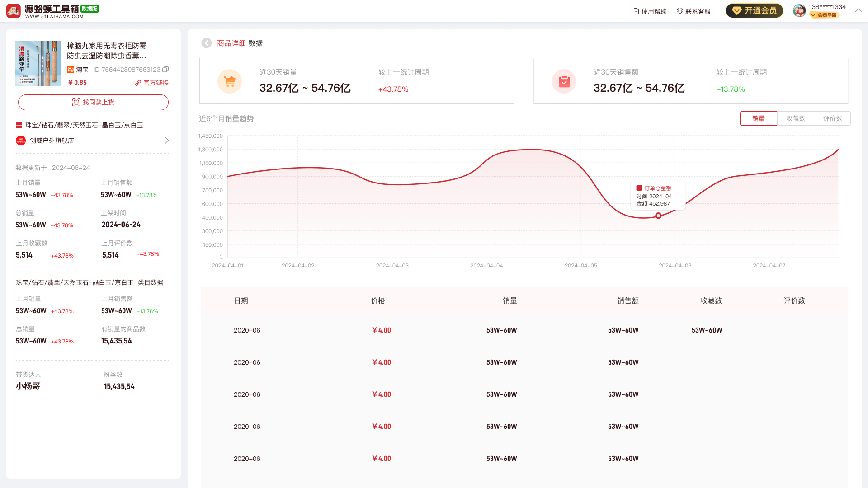
Task: Keep 销量 chart view selected
Action: (759, 118)
